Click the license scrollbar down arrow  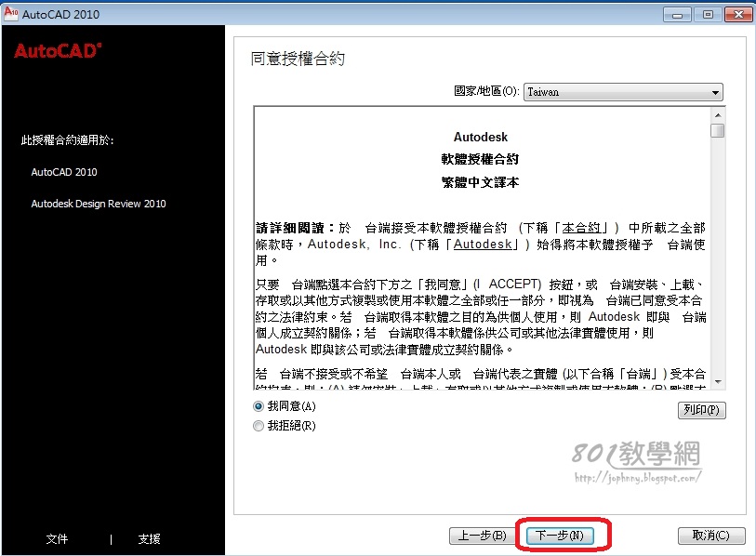tap(718, 382)
